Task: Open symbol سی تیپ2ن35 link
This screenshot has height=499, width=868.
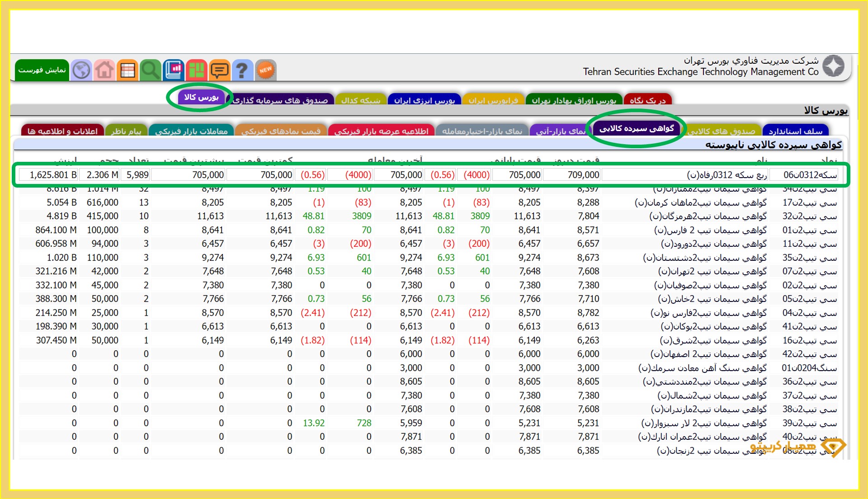Action: click(x=810, y=258)
